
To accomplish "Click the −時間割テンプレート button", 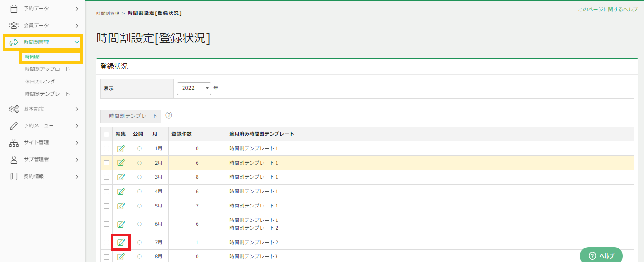I will pos(131,116).
